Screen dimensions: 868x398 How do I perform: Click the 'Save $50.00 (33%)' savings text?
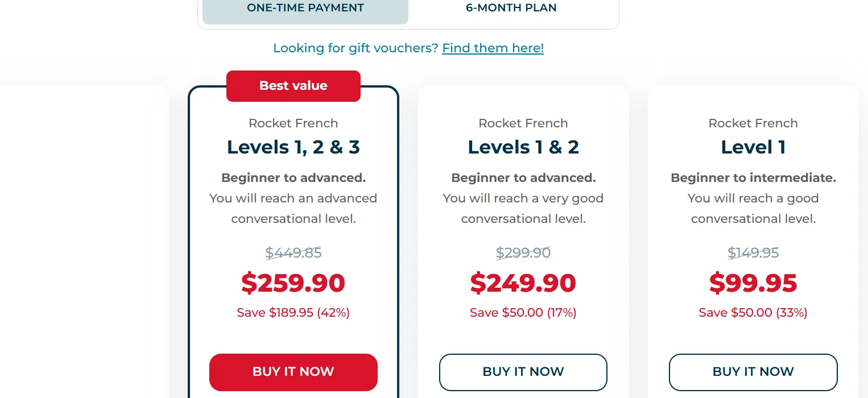(x=753, y=313)
